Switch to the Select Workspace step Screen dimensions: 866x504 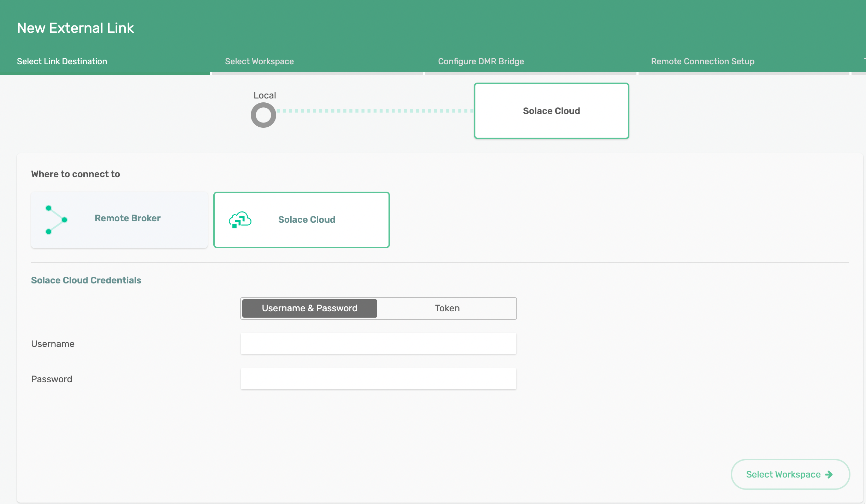[259, 61]
